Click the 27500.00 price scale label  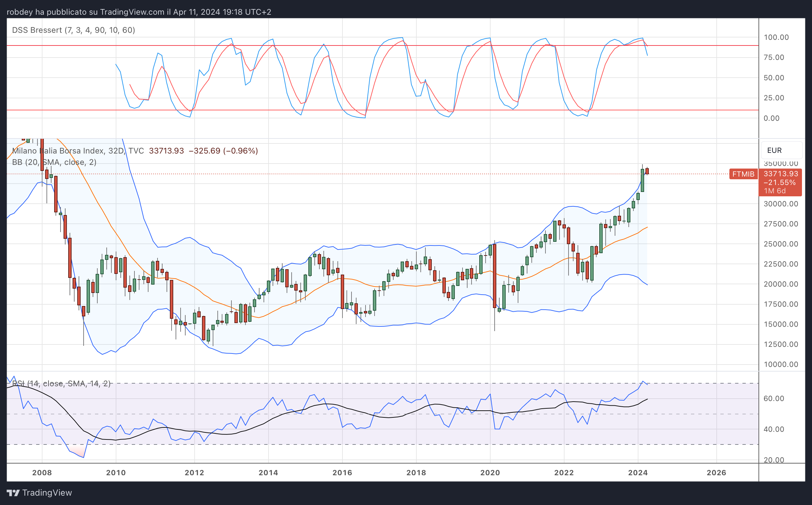click(x=781, y=224)
